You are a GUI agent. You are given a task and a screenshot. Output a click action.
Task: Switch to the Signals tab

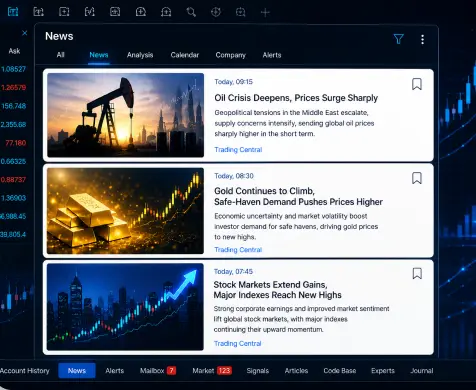[x=258, y=371]
